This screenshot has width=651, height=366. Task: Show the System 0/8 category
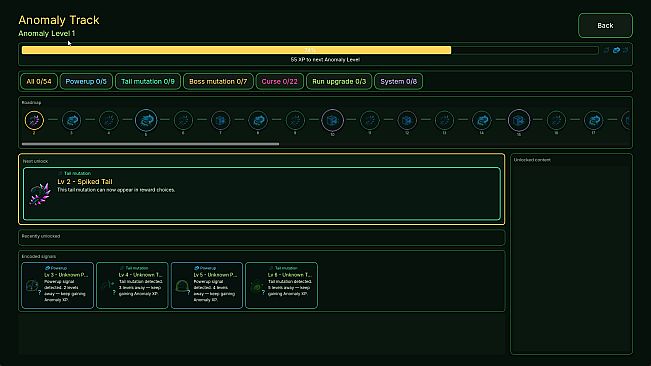pos(399,81)
